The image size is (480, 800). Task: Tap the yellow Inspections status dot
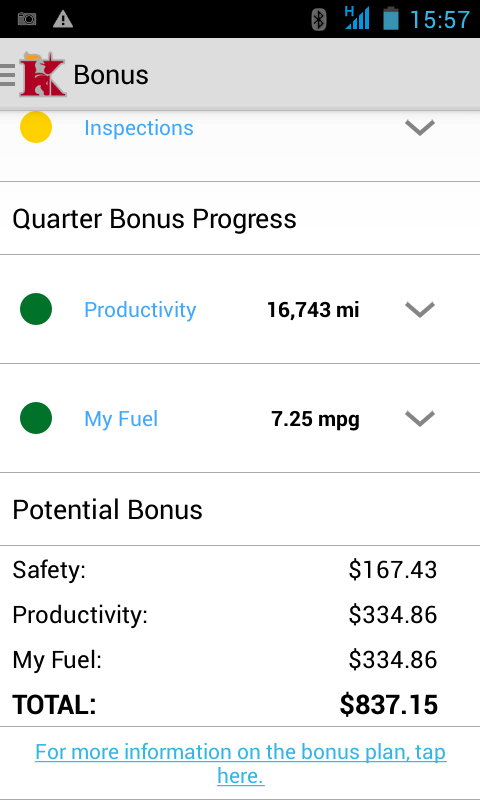pyautogui.click(x=36, y=127)
